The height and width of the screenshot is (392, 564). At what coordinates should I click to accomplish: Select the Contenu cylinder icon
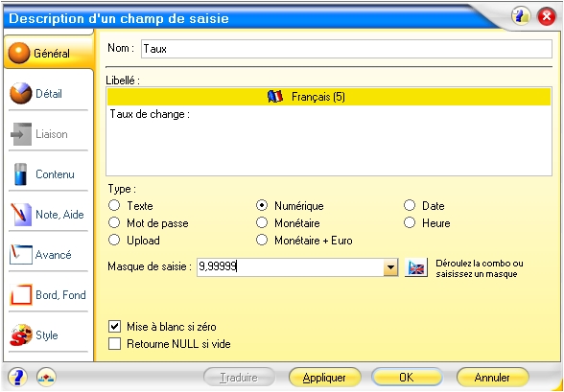coord(21,174)
